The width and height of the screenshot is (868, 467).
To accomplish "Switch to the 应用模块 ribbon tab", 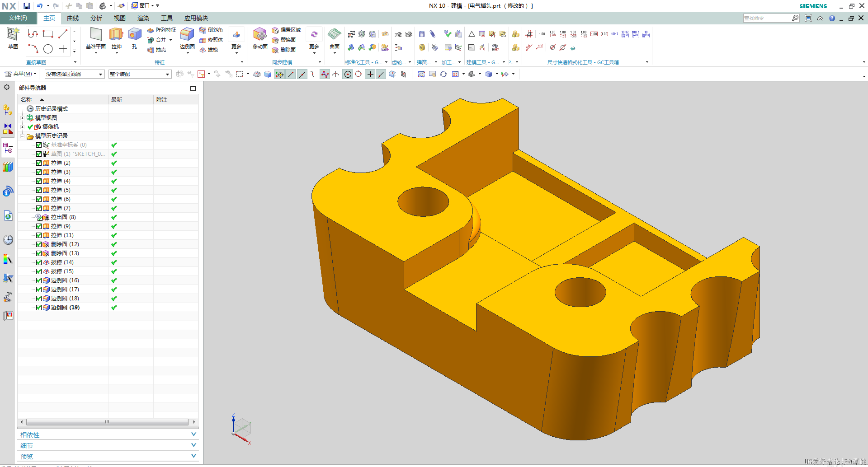I will (196, 18).
